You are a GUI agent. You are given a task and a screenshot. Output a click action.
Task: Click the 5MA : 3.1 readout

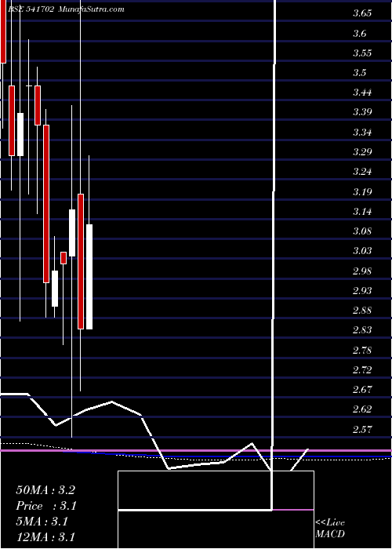pos(42,522)
